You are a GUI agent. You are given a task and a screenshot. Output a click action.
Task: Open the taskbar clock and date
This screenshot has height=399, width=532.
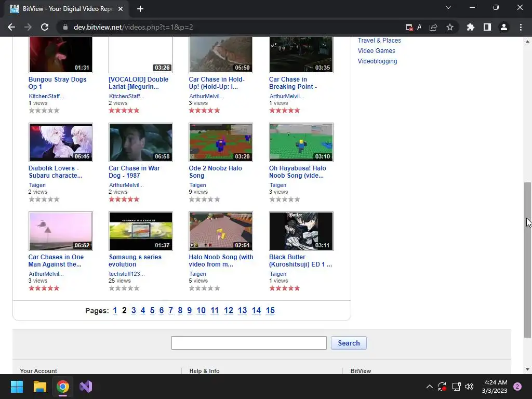pyautogui.click(x=495, y=387)
